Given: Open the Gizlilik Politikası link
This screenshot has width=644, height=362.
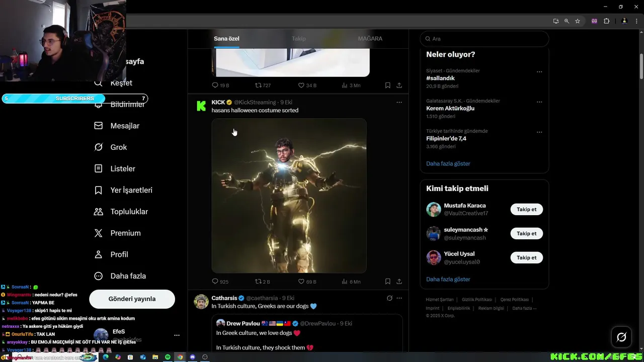Looking at the screenshot, I should (477, 300).
